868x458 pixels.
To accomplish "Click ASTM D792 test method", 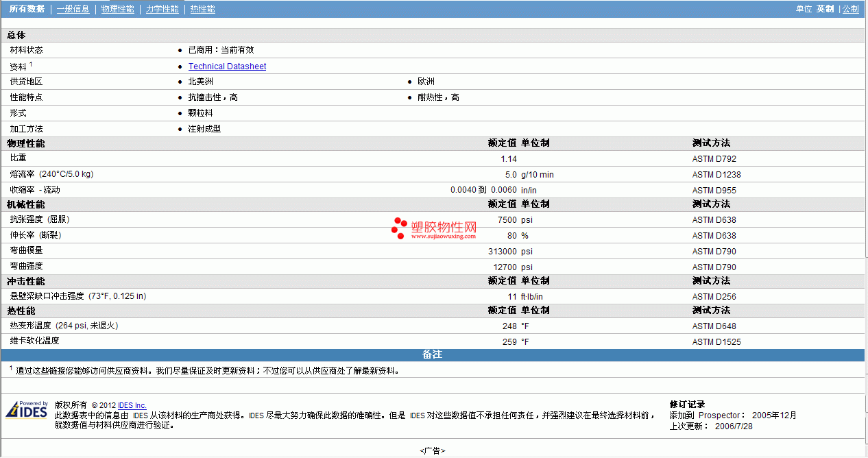I will [714, 159].
